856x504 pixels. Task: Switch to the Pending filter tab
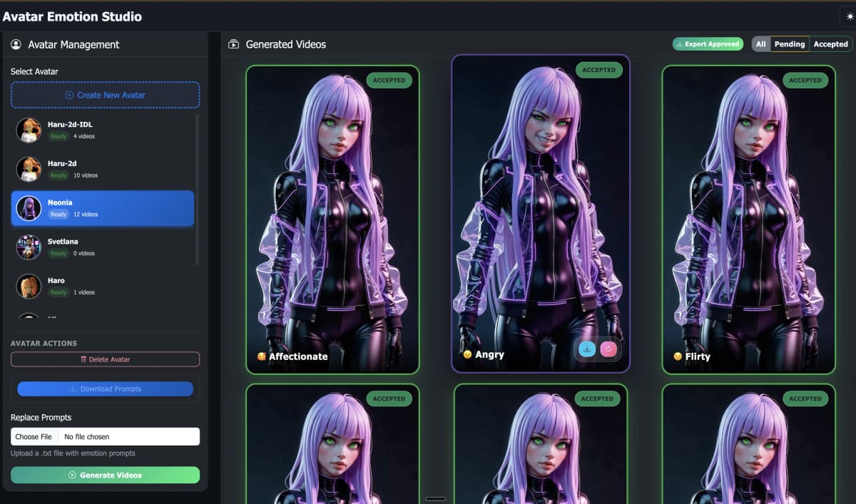pyautogui.click(x=788, y=43)
